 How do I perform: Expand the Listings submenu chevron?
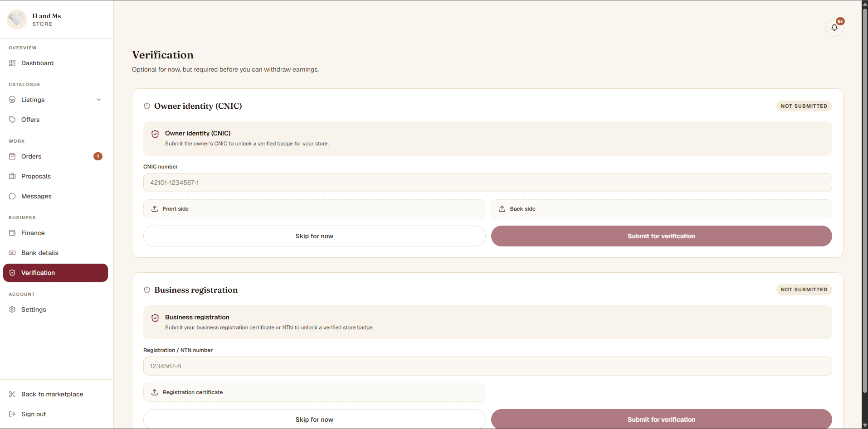click(99, 100)
